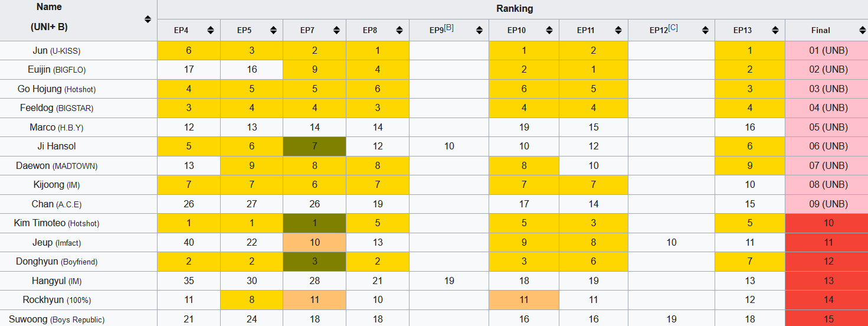This screenshot has height=326, width=868.
Task: Sort by the EP12 column arrows
Action: 705,30
